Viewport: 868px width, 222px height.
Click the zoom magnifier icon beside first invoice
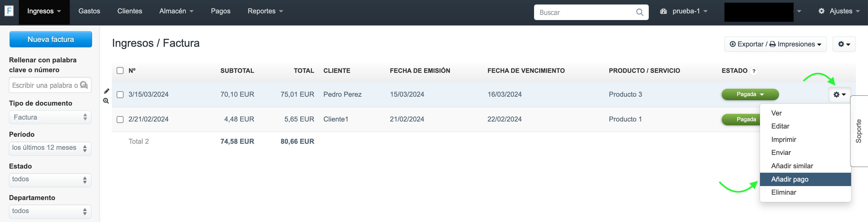pos(106,101)
